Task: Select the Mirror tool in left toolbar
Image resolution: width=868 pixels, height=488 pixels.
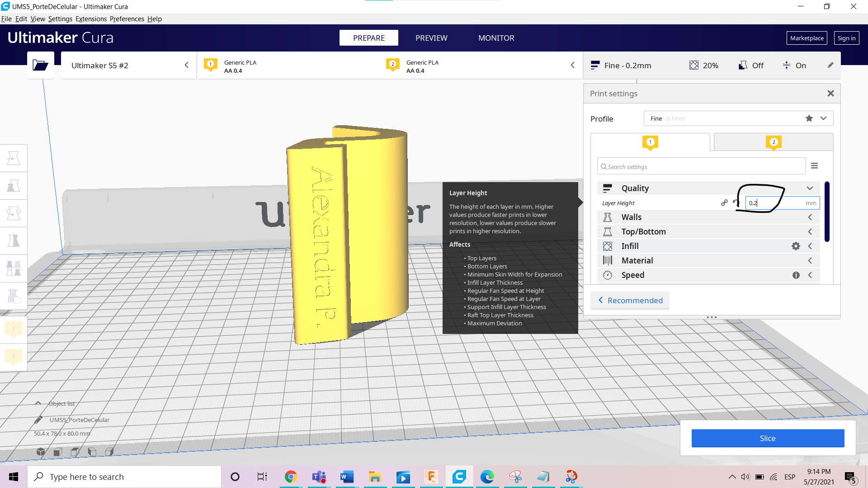Action: point(14,241)
